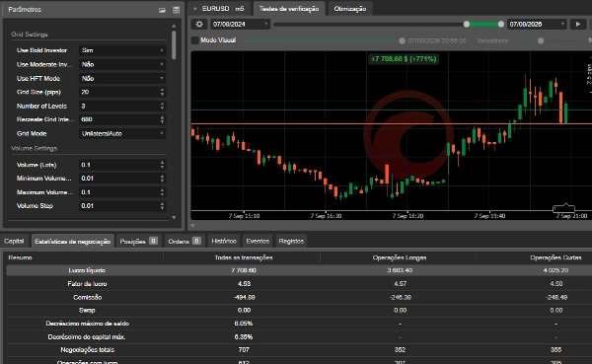The width and height of the screenshot is (592, 364).
Task: Click the chart time axis position marker
Action: [x=563, y=208]
